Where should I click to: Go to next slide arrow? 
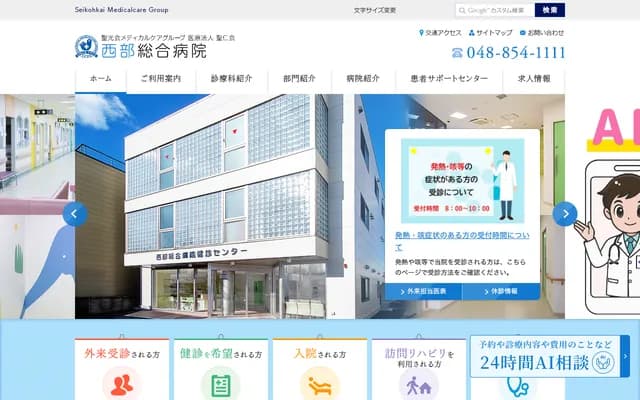click(x=565, y=214)
